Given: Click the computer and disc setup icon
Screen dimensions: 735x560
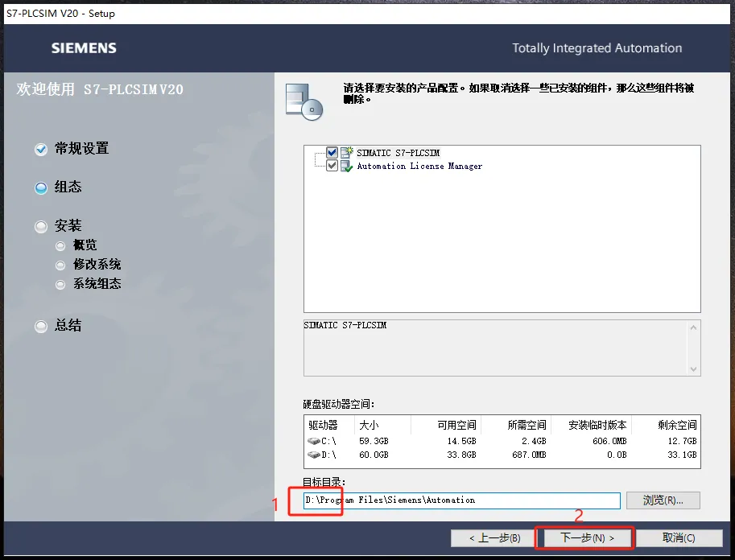Looking at the screenshot, I should coord(304,101).
